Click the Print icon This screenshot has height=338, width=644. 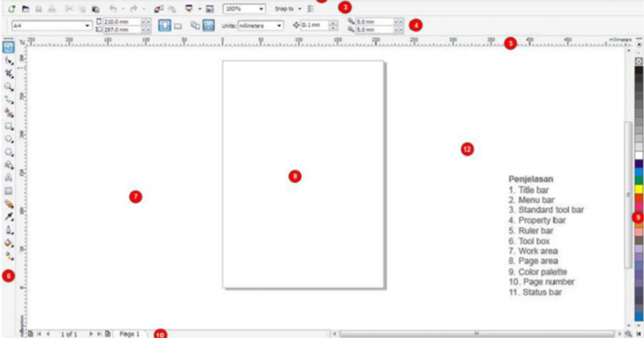(x=52, y=8)
